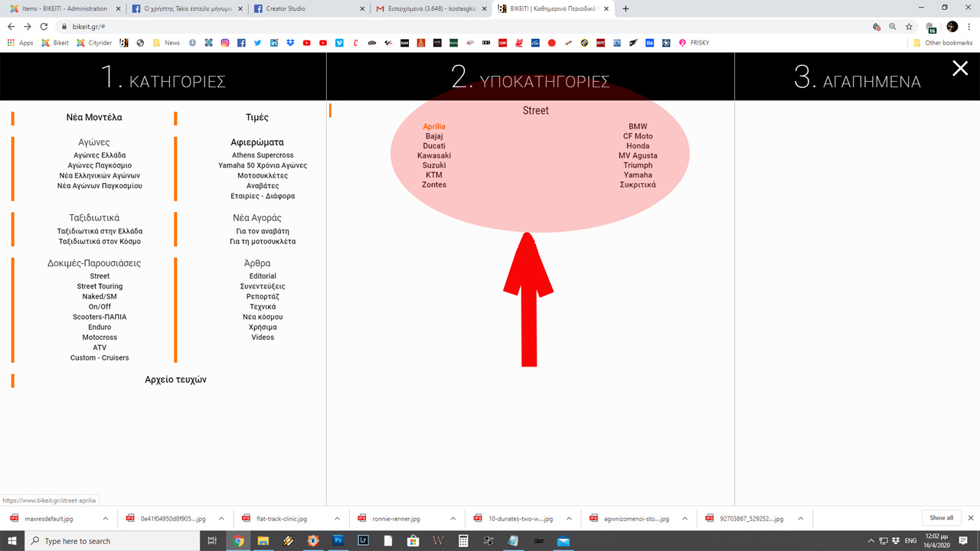The height and width of the screenshot is (551, 980).
Task: Open the Vimeo bookmark icon
Action: (x=339, y=43)
